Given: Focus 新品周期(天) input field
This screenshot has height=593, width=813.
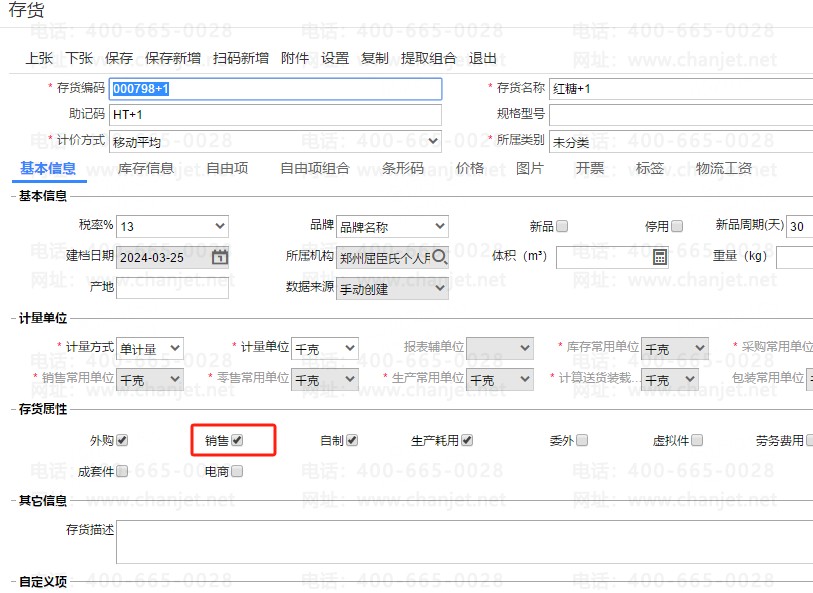Looking at the screenshot, I should [800, 227].
